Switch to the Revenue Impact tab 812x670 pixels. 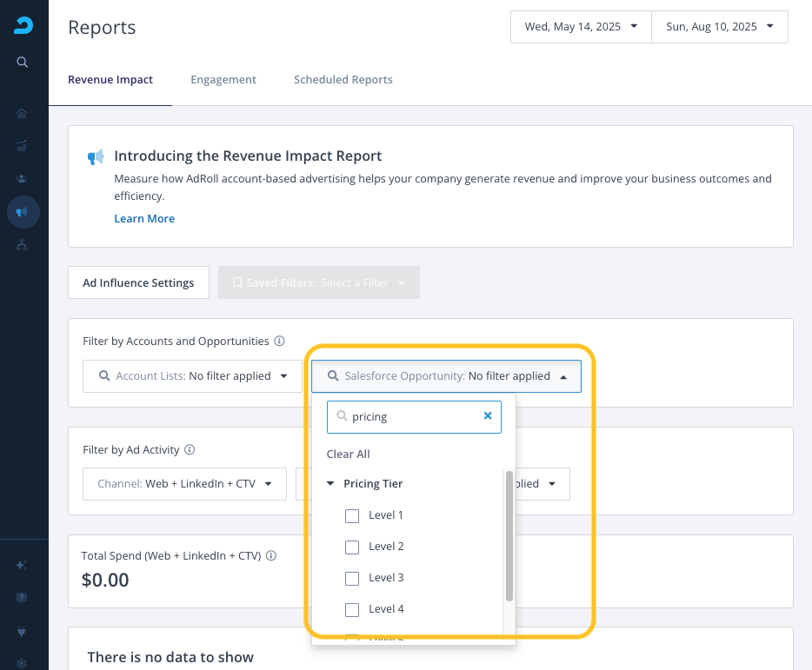pos(110,80)
